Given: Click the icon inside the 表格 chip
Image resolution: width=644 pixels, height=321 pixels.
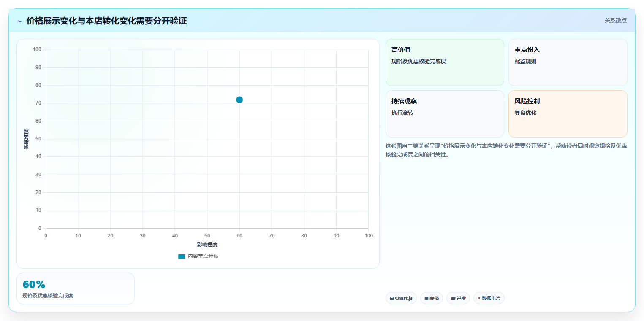Looking at the screenshot, I should tap(427, 298).
